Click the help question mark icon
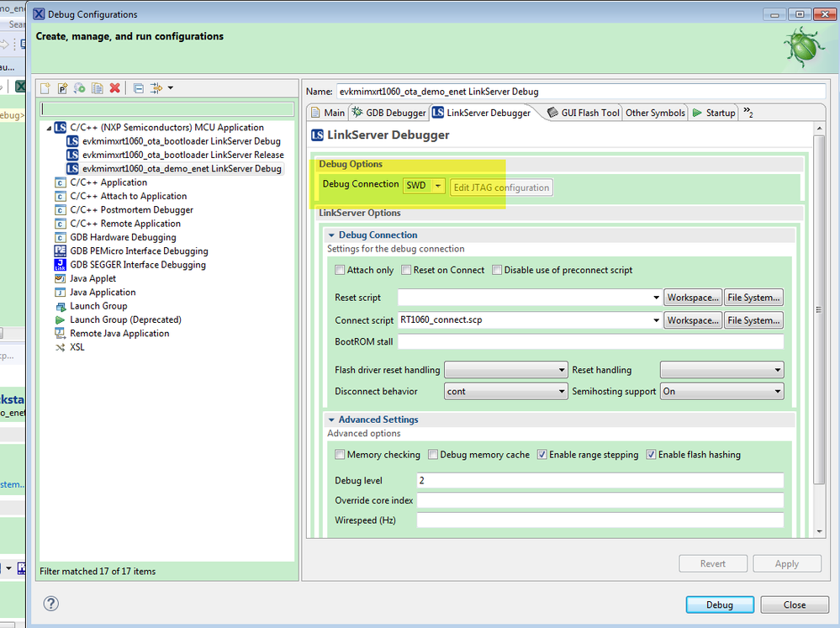This screenshot has height=628, width=840. pyautogui.click(x=51, y=604)
